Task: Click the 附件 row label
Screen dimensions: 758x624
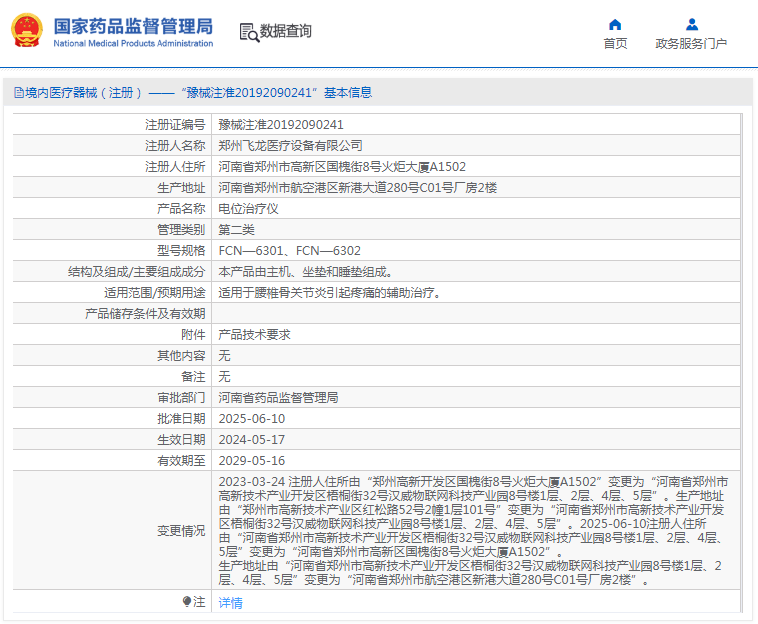Action: point(193,335)
